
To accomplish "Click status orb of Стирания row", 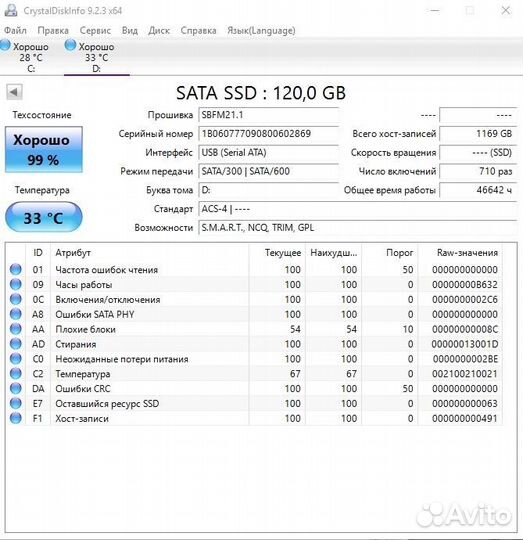I will coord(15,344).
